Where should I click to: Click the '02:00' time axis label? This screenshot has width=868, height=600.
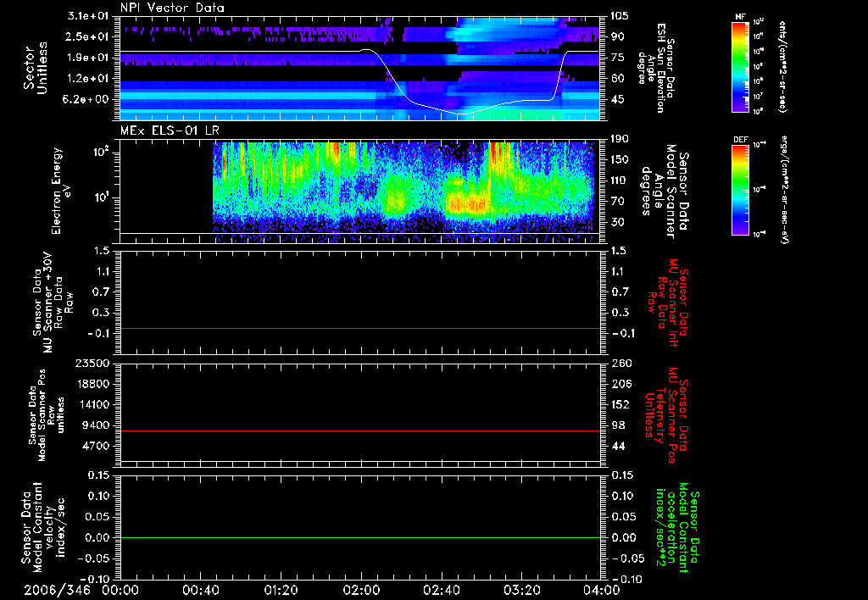tap(361, 590)
